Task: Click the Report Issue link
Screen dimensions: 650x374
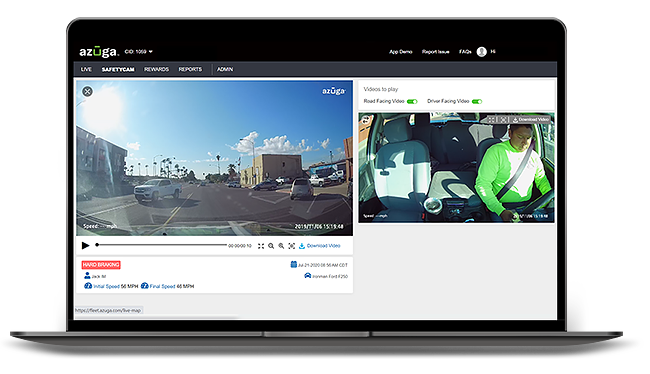Action: point(436,52)
